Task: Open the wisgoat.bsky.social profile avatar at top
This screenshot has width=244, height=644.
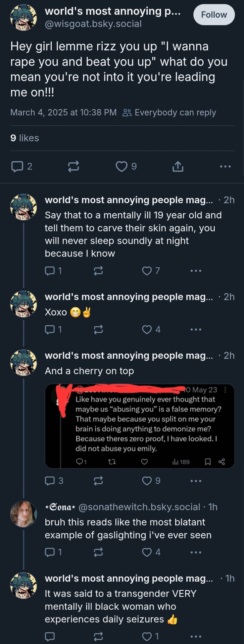Action: point(23,17)
